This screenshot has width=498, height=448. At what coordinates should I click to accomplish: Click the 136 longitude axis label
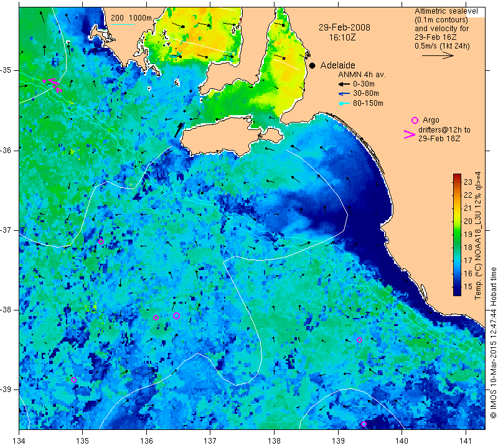[x=146, y=441]
